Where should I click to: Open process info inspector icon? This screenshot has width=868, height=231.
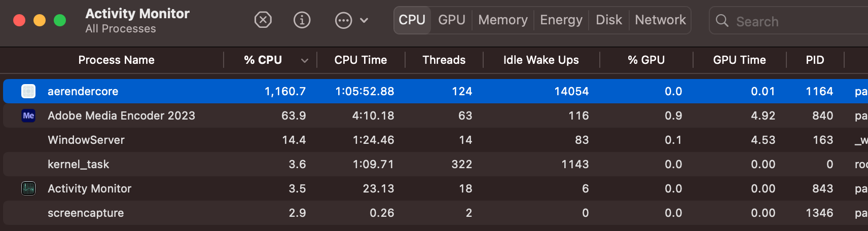click(x=302, y=20)
